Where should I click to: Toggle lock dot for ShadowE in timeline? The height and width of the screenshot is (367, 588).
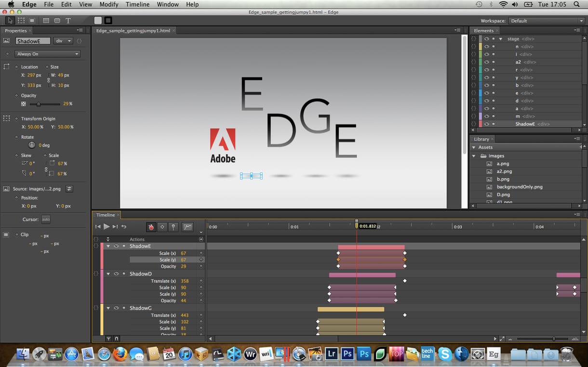pos(124,246)
